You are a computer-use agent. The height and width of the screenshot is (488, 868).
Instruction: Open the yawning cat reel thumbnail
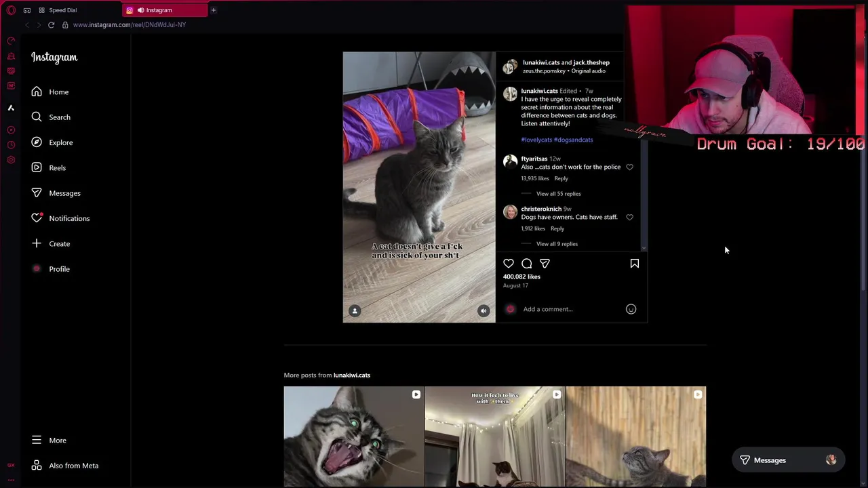pyautogui.click(x=354, y=437)
